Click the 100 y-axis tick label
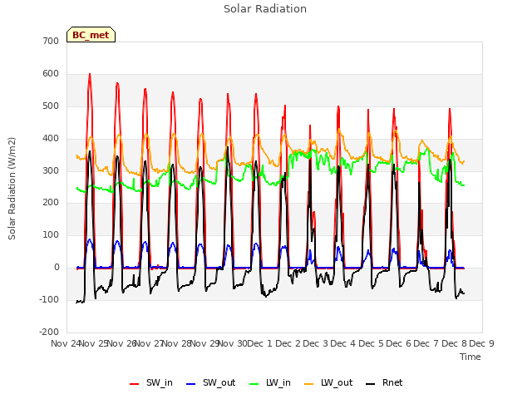 click(x=51, y=234)
